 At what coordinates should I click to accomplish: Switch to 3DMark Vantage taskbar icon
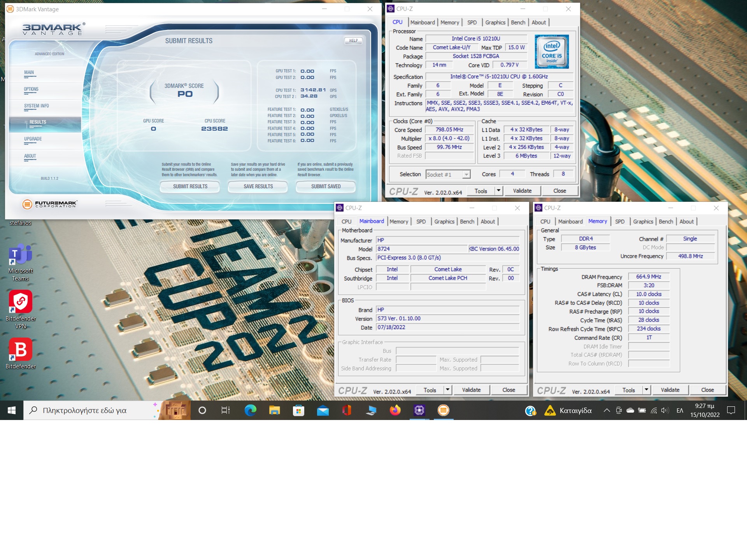tap(443, 410)
